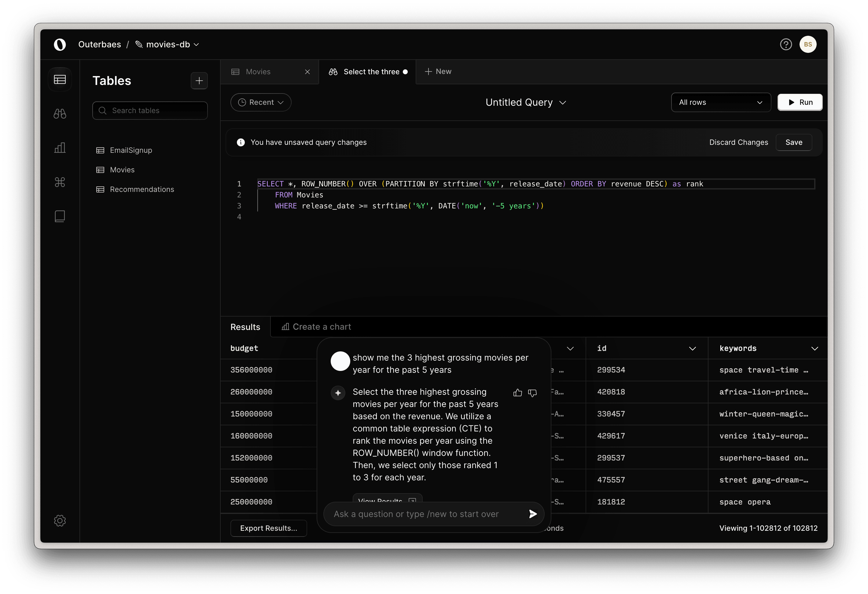
Task: Send the question with arrow icon
Action: click(x=533, y=514)
